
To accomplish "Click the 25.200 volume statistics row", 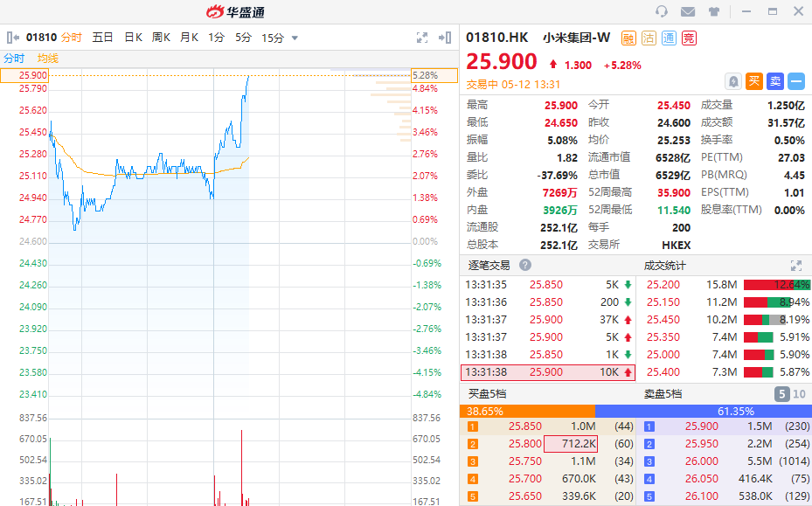I will [x=725, y=285].
